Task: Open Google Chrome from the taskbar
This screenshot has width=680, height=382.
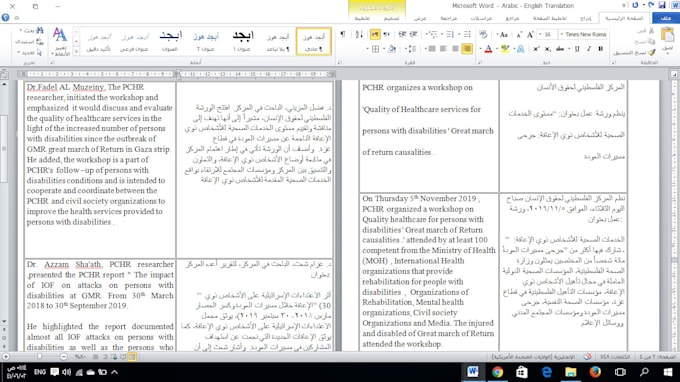Action: click(497, 372)
